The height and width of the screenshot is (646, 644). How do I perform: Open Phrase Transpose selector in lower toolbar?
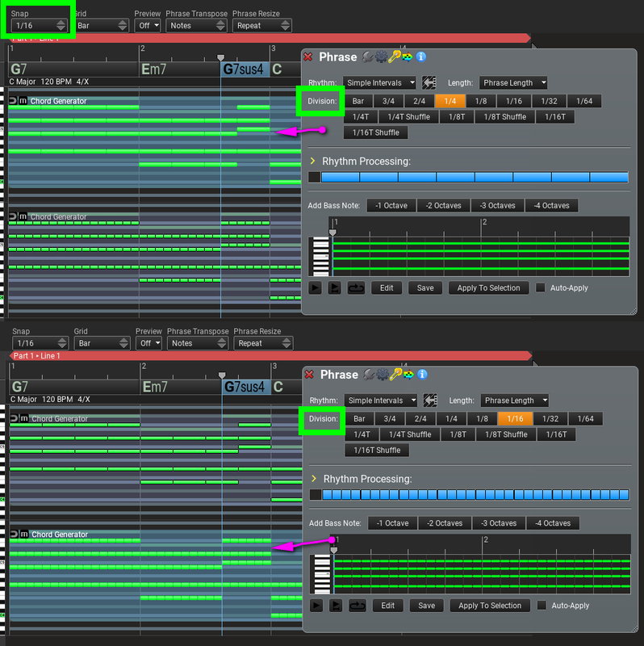(197, 343)
